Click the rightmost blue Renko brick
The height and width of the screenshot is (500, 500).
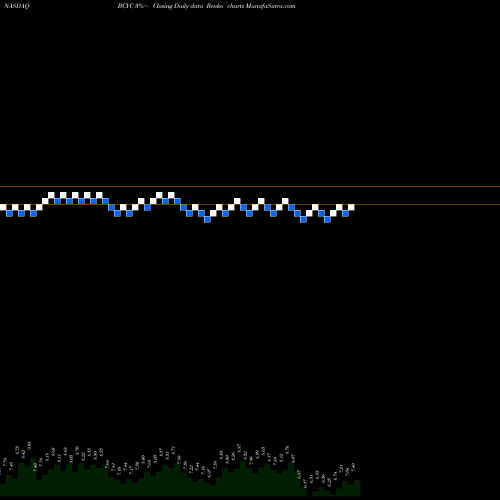click(x=345, y=213)
